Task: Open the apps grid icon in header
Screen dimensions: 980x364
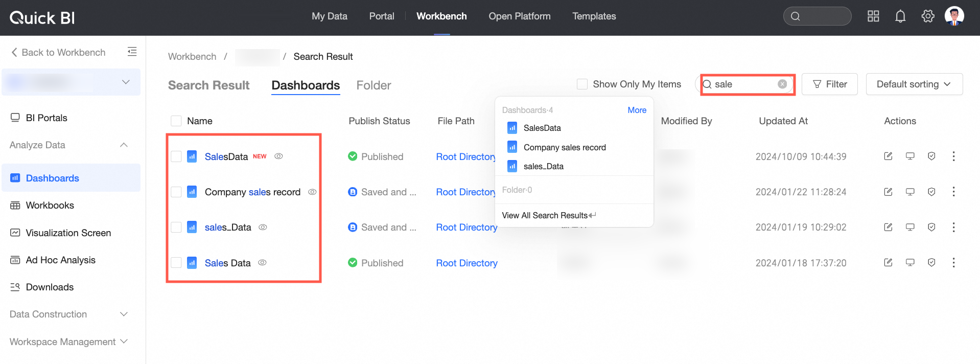Action: (x=873, y=16)
